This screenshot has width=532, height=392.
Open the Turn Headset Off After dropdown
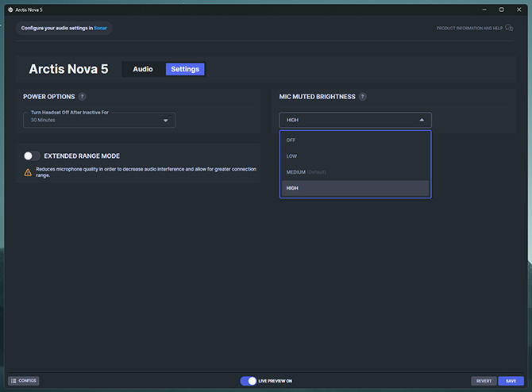coord(99,120)
